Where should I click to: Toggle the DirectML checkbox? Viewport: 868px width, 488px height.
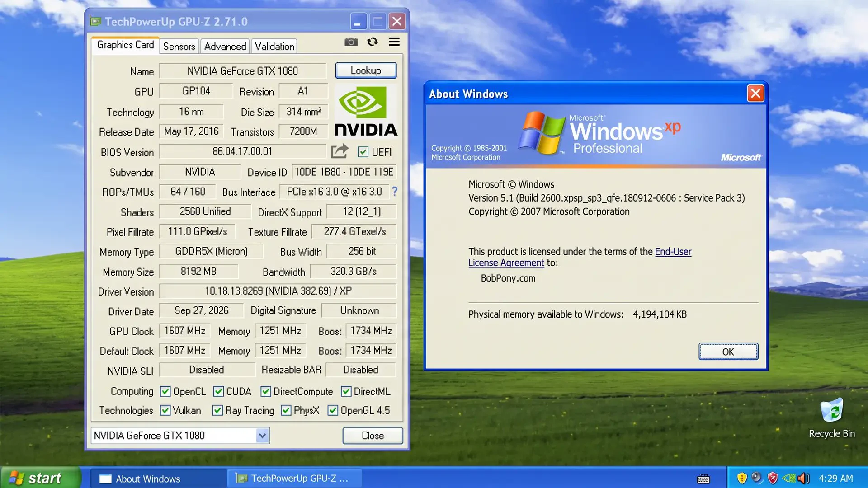pos(346,391)
